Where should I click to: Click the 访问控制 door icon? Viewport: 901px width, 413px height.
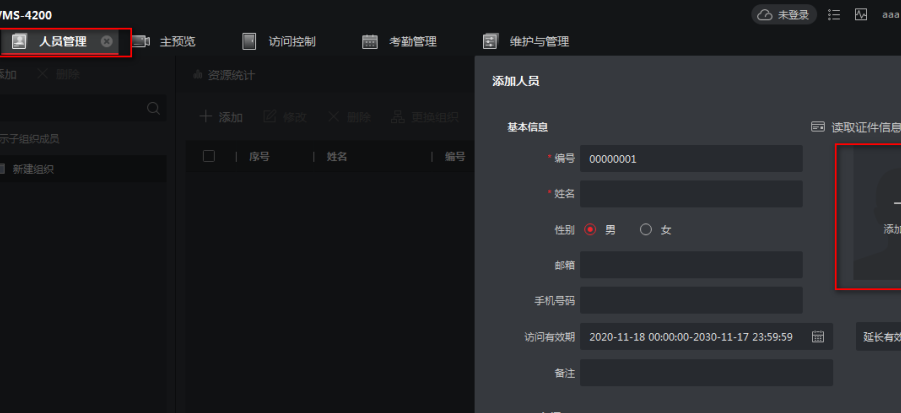[x=250, y=42]
